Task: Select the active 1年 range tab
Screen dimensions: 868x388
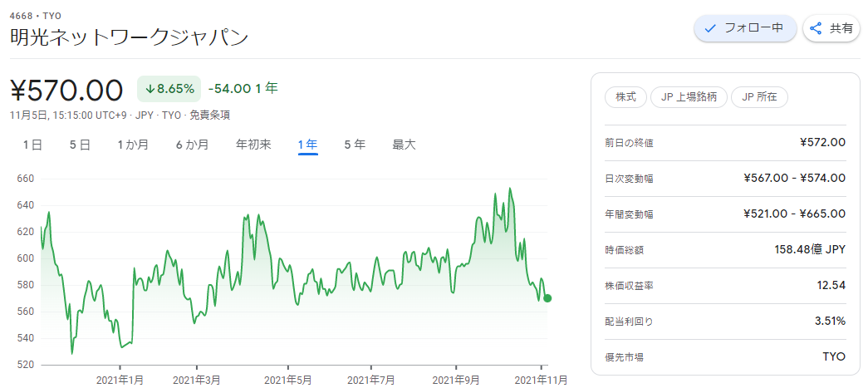Action: point(307,145)
